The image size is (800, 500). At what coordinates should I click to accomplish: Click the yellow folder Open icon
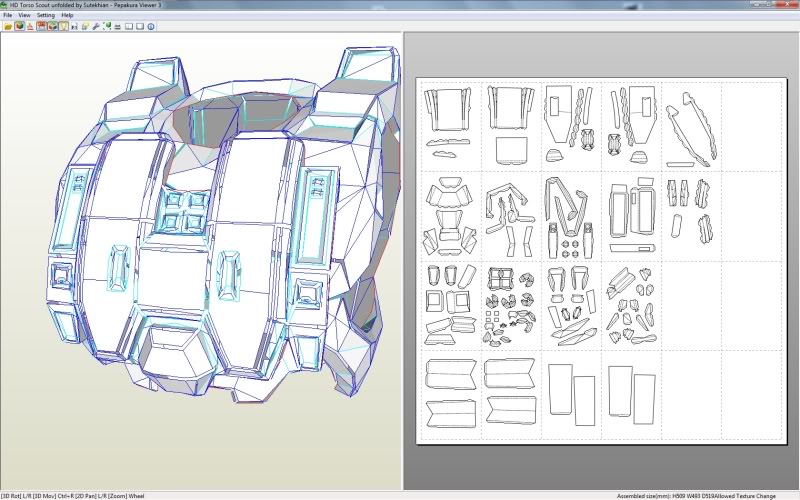pos(8,27)
